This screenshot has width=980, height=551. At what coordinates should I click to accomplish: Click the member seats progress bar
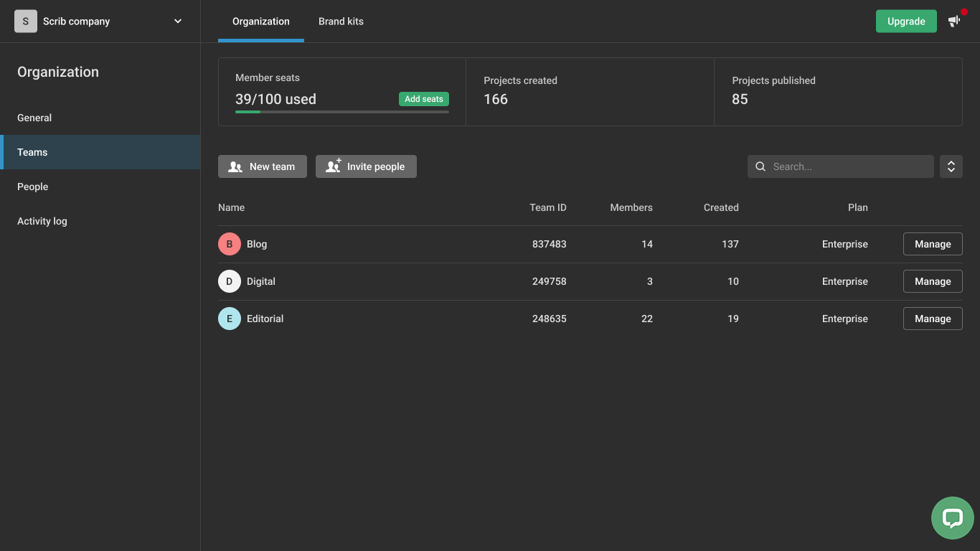tap(342, 112)
